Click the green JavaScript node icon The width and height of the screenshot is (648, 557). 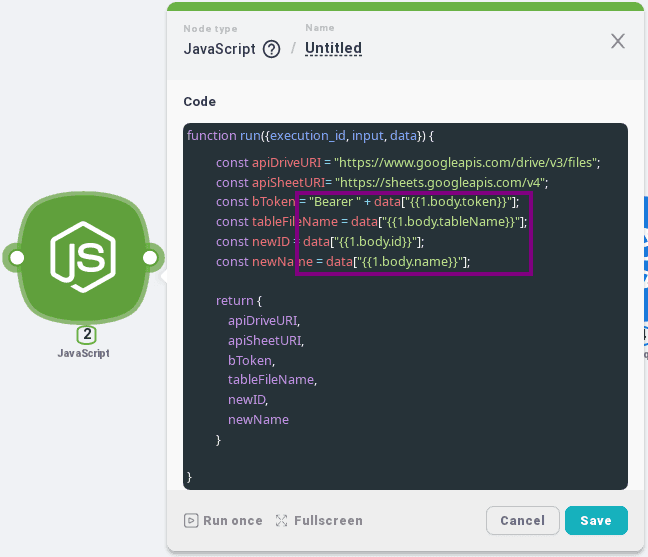click(83, 258)
